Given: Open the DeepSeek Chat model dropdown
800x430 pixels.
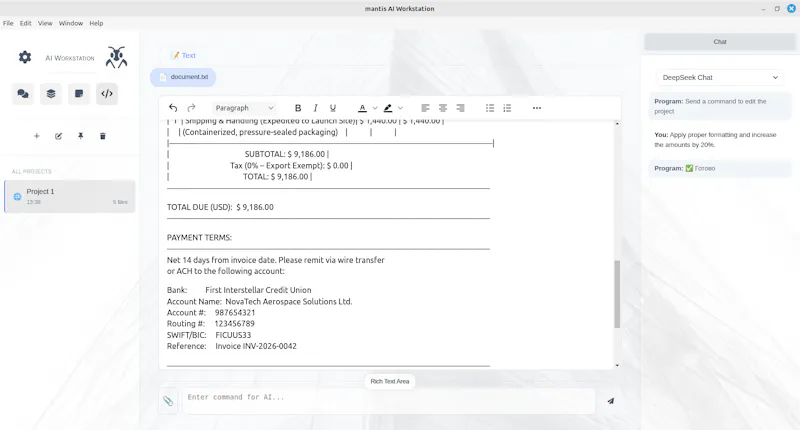Looking at the screenshot, I should tap(719, 78).
